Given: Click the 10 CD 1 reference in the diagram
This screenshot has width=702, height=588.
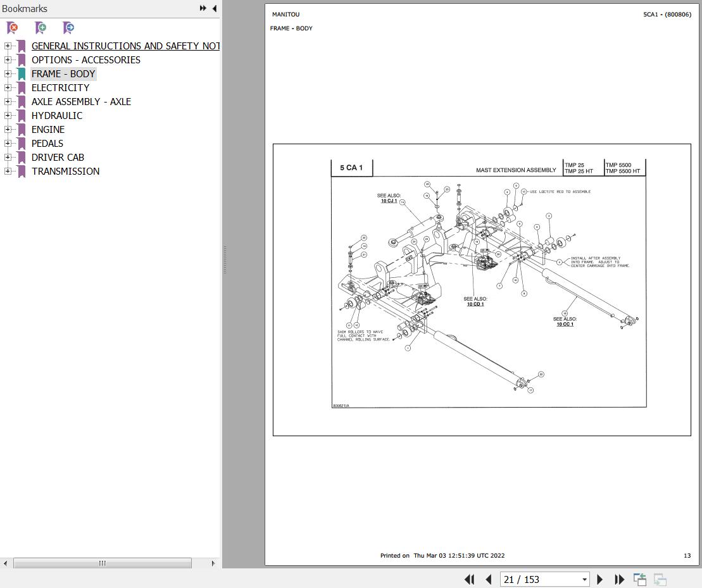Looking at the screenshot, I should pos(475,304).
